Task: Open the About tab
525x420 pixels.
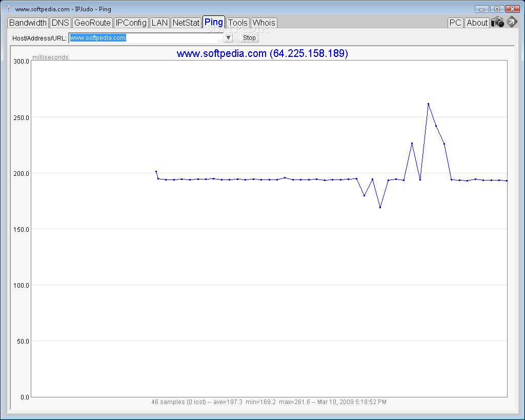Action: [x=477, y=23]
